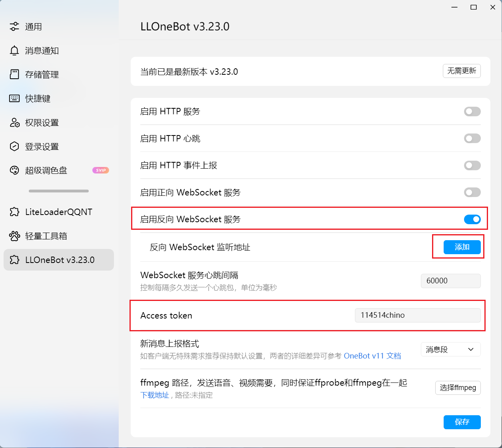Close the settings window
502x448 pixels.
(493, 7)
